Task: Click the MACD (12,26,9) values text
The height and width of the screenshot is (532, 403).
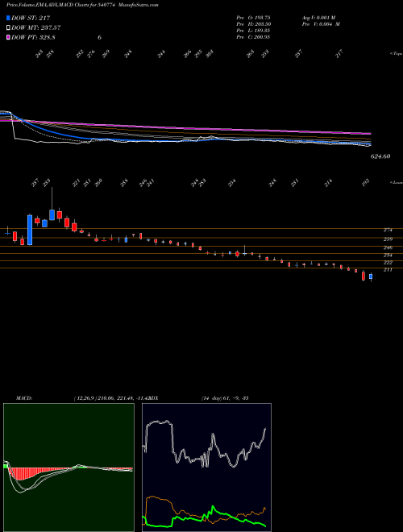Action: click(x=110, y=397)
